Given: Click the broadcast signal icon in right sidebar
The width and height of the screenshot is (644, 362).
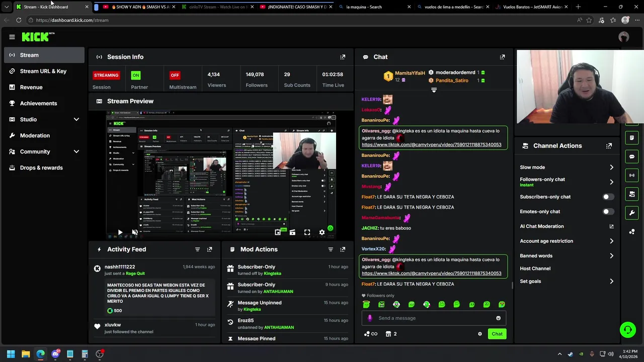Looking at the screenshot, I should click(632, 175).
